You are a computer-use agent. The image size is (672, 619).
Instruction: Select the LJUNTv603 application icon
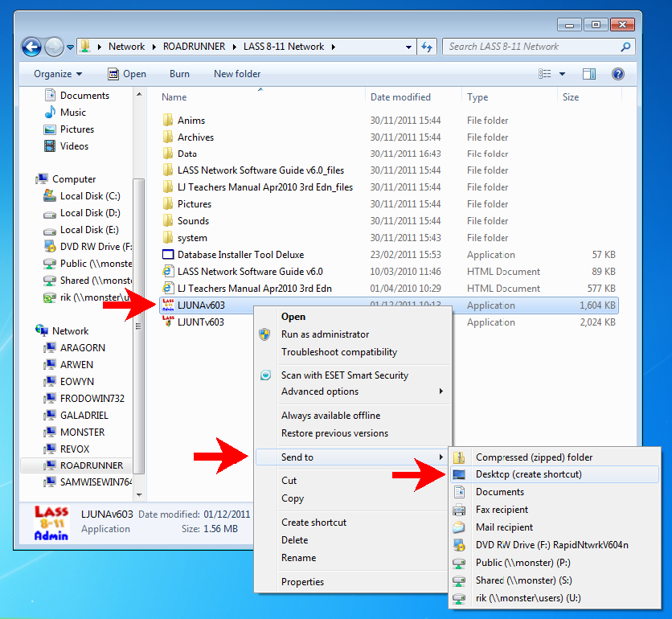(168, 322)
